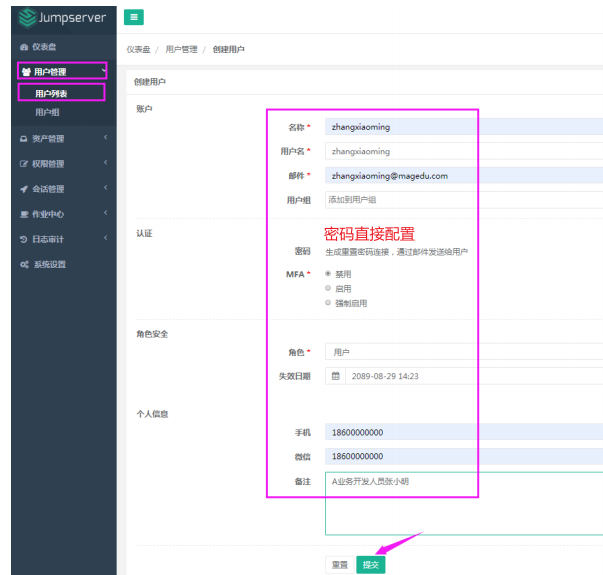Open the 角色 dropdown showing 用户
603x575 pixels.
464,352
